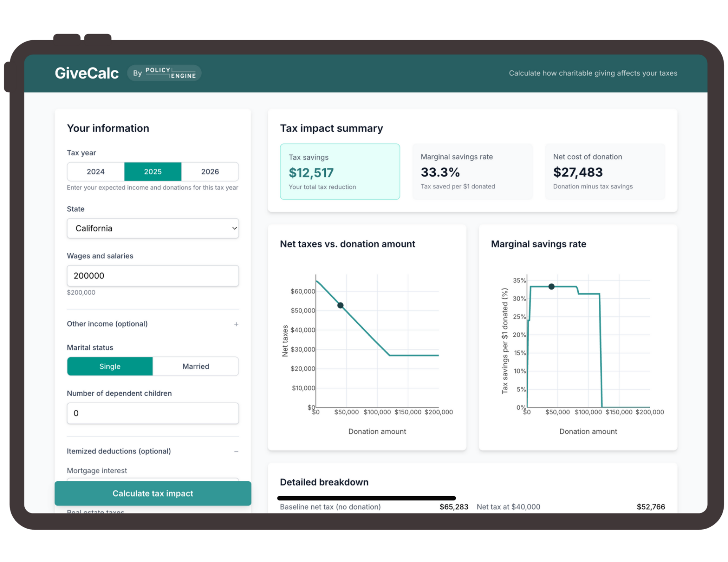Viewport: 728px width, 562px height.
Task: Collapse Itemized deductions (optional) section
Action: 119,451
